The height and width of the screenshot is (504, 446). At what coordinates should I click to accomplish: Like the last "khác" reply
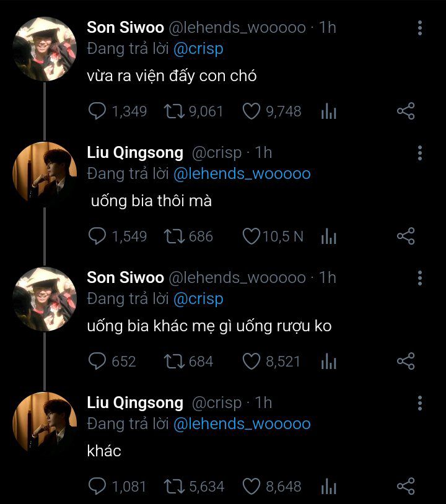251,487
